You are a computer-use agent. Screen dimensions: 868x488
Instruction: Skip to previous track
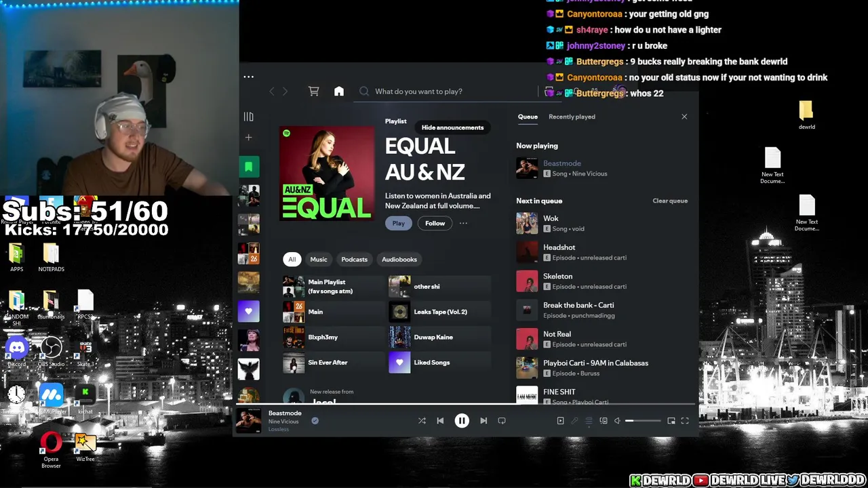440,421
